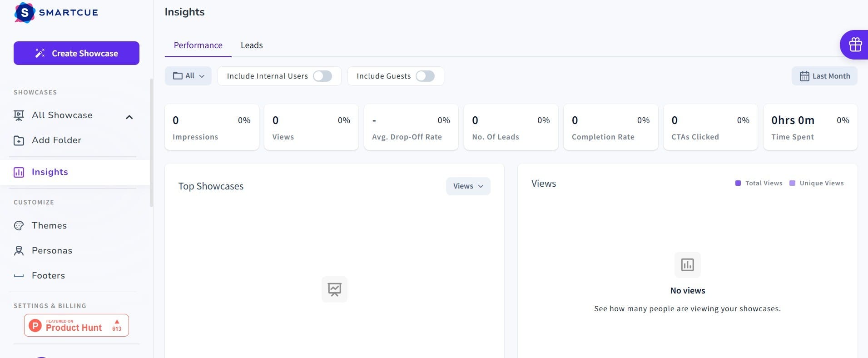Screen dimensions: 868x358
Task: Click the Create Showcase button
Action: click(76, 53)
